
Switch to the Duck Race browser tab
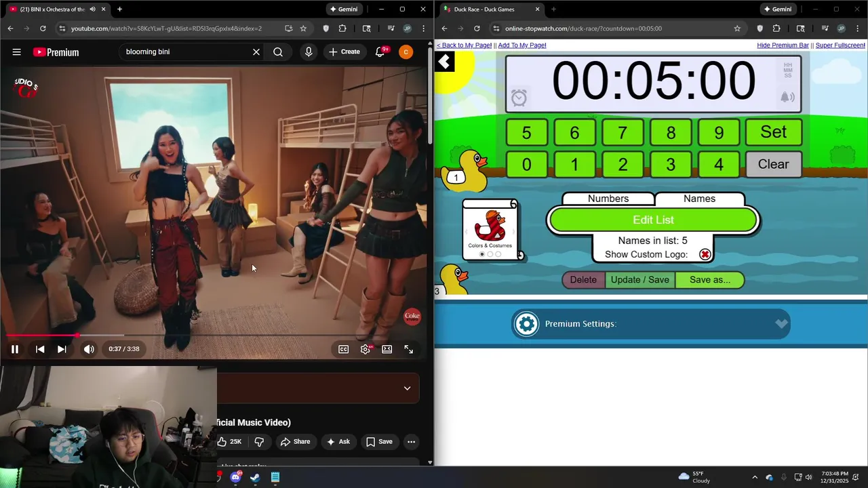tap(492, 9)
